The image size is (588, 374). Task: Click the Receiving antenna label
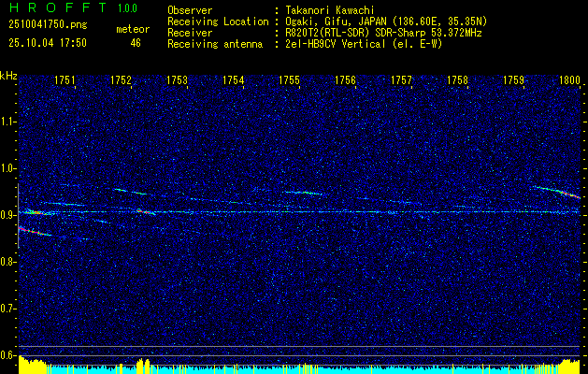[x=215, y=44]
